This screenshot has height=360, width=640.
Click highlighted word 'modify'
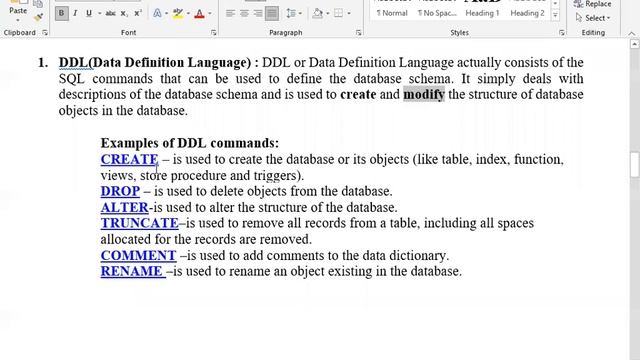(x=424, y=95)
